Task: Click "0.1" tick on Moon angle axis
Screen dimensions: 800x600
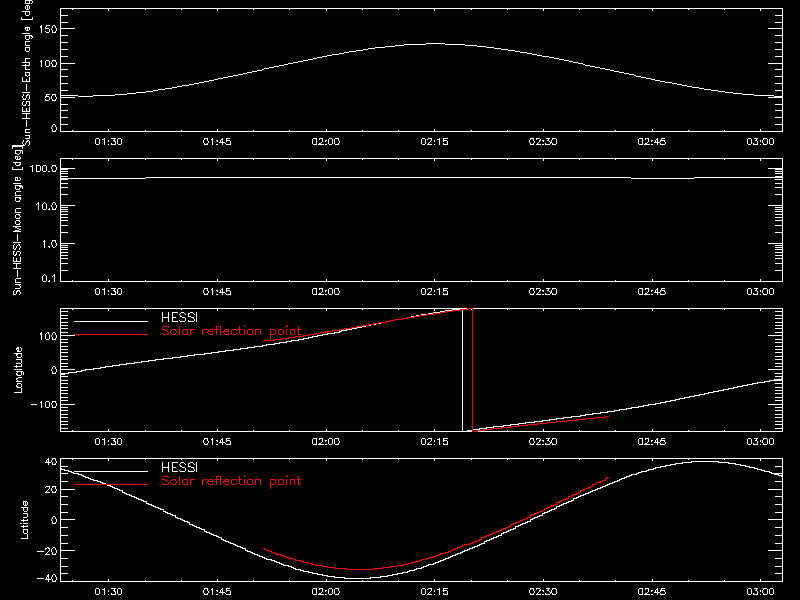Action: click(x=49, y=279)
